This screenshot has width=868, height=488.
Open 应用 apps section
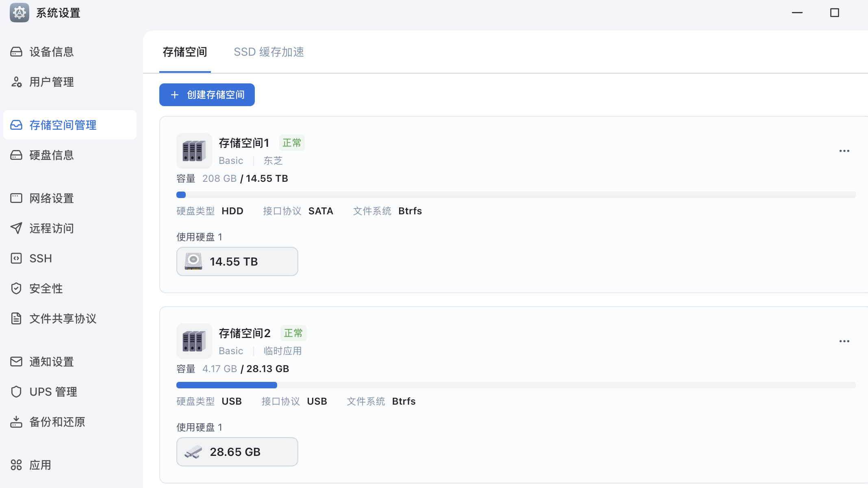[70, 465]
